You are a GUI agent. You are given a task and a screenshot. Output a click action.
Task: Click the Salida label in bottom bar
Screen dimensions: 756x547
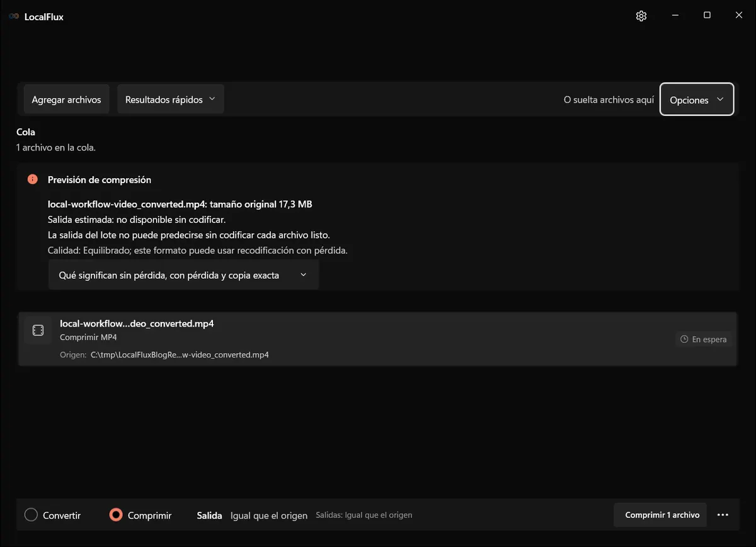tap(210, 515)
